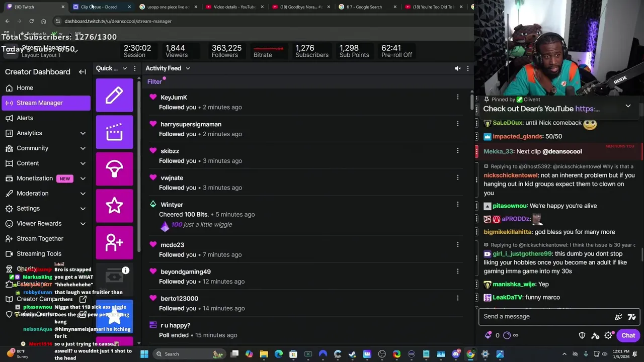644x362 pixels.
Task: Click the Filter link in Activity Feed
Action: [x=154, y=82]
